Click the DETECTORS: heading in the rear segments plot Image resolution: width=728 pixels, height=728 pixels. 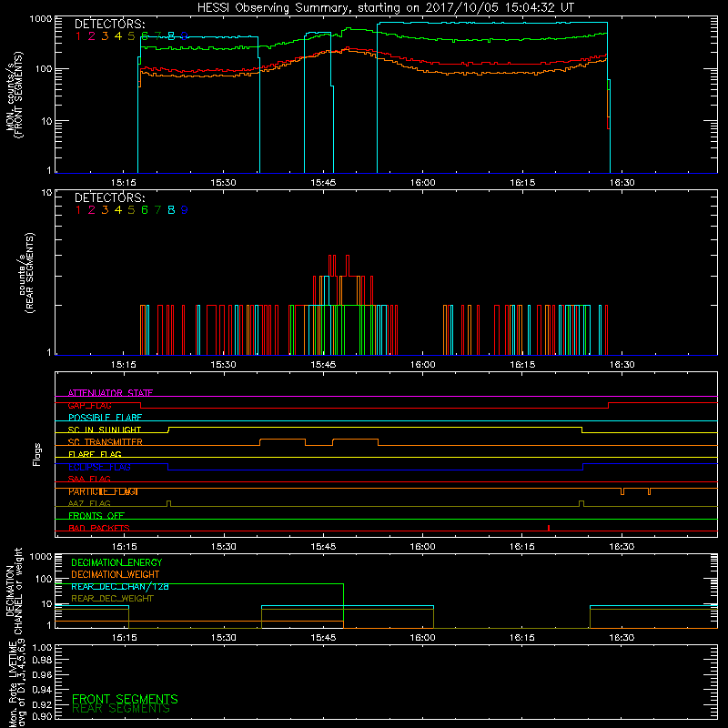coord(110,198)
